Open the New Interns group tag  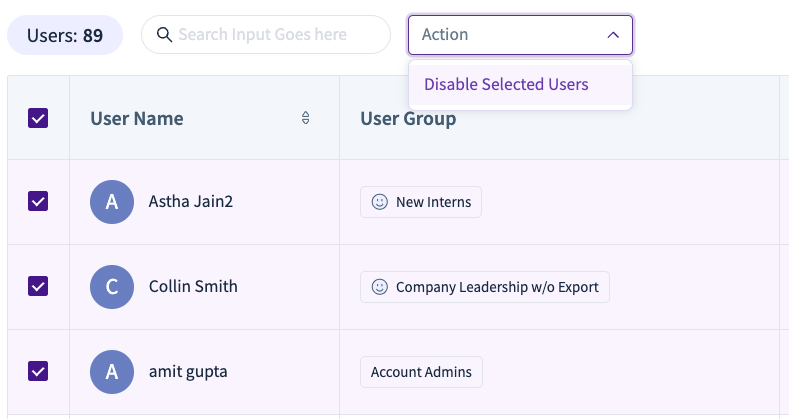421,202
